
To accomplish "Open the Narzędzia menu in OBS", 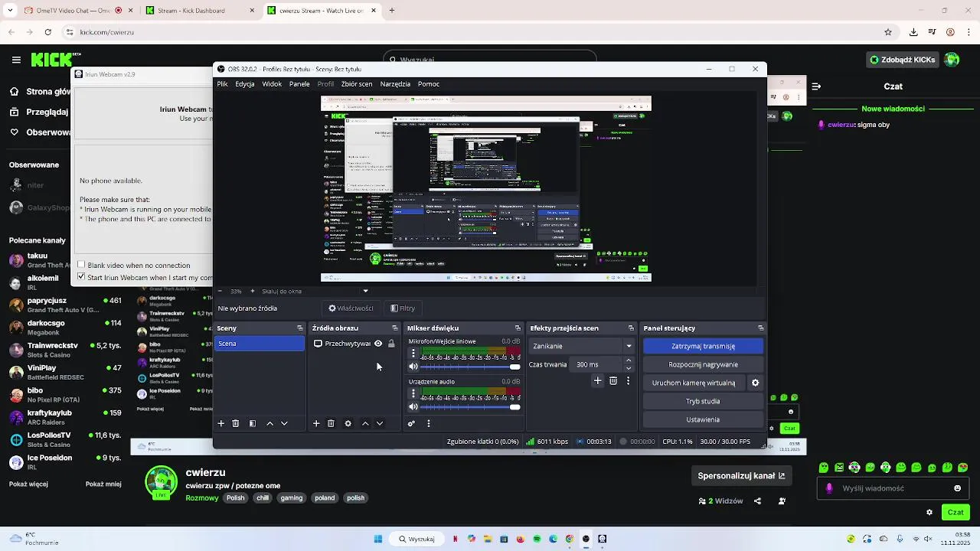I will tap(395, 84).
